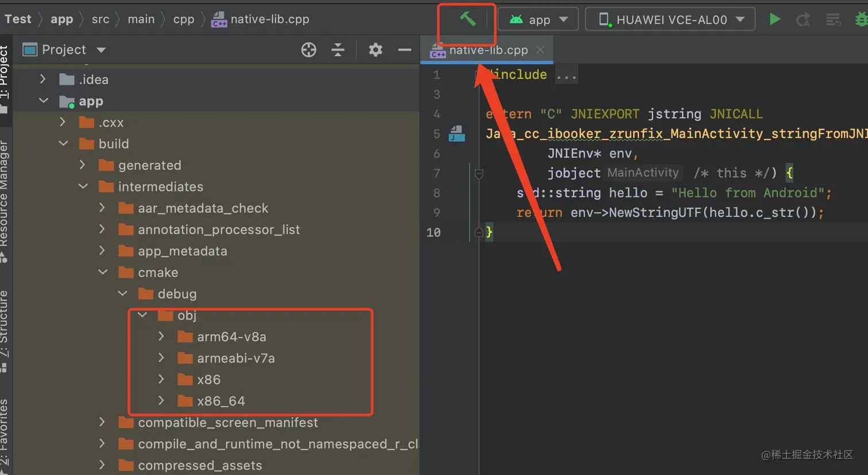Open the app run configuration dropdown

coord(537,20)
